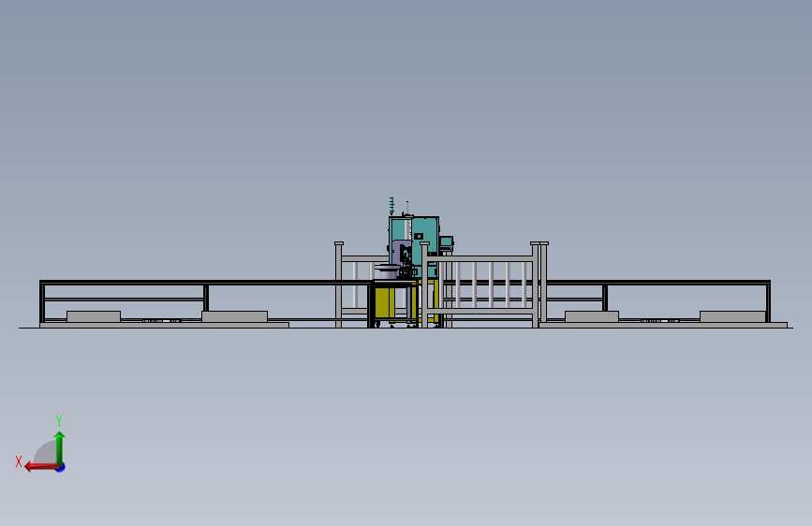Screen dimensions: 812x526
Task: Select the round bowl feeder beside the machine
Action: coord(387,270)
